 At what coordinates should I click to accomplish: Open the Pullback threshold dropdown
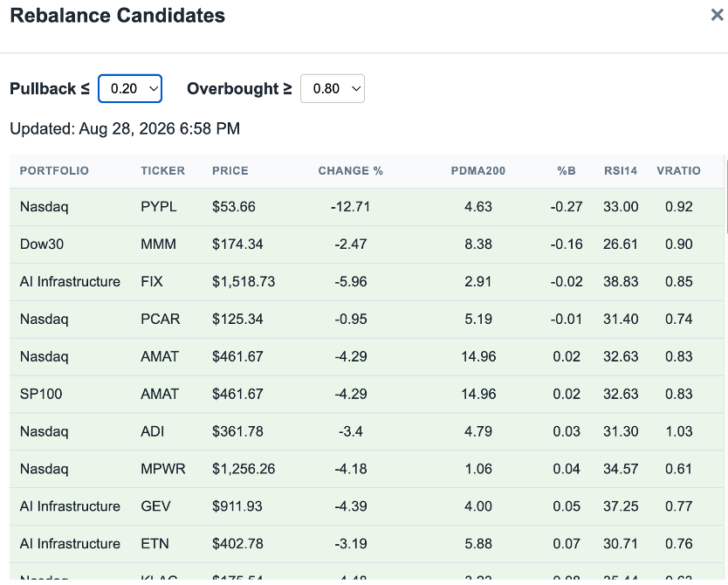tap(130, 88)
